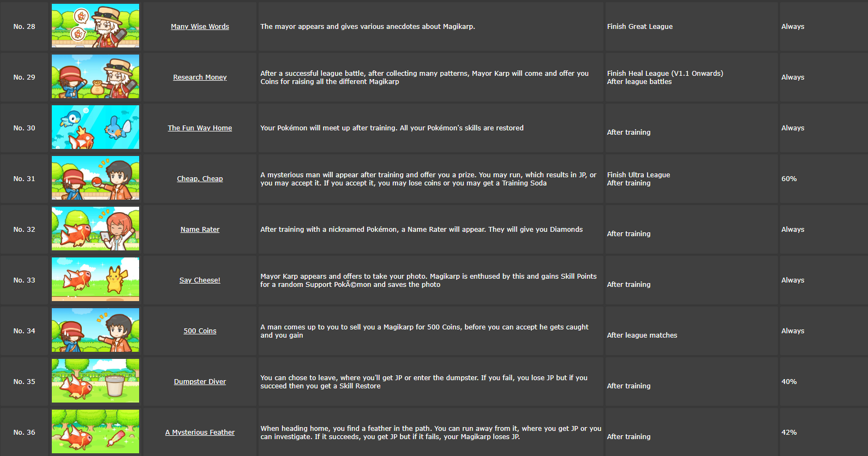The image size is (868, 456).
Task: Click the Research Money event image
Action: pyautogui.click(x=95, y=76)
